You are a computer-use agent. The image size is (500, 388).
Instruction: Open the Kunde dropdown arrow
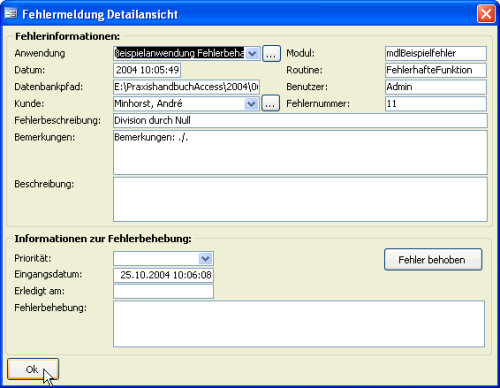coord(252,104)
